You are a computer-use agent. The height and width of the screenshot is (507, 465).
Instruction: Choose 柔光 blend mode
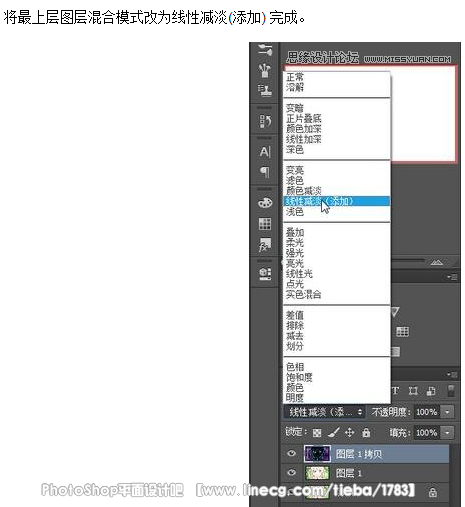(295, 243)
